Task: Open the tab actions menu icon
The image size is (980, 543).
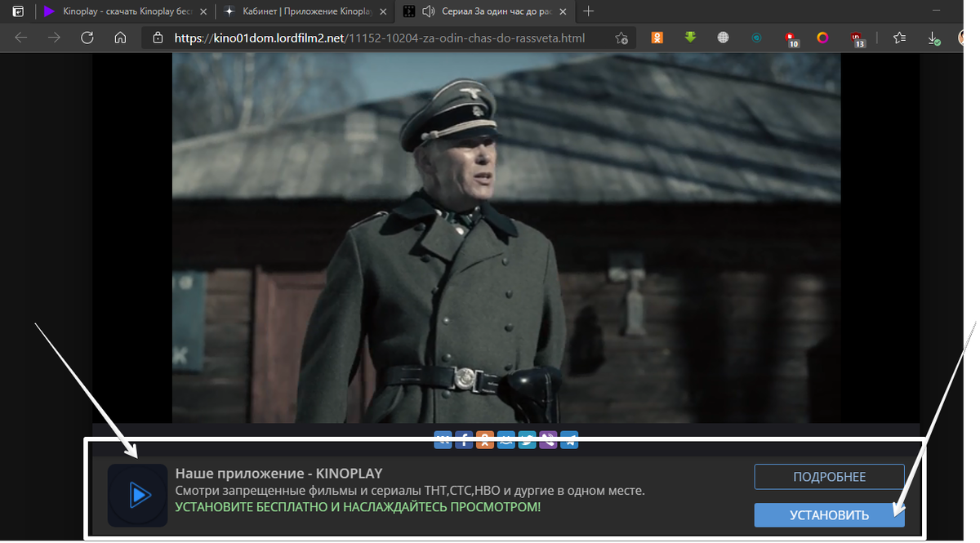Action: pyautogui.click(x=18, y=11)
